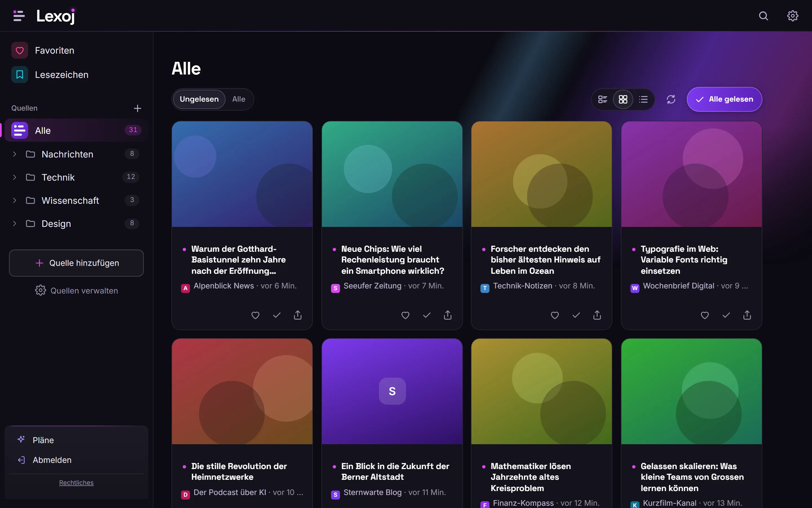Select the Ungelesen filter
The image size is (812, 508).
[199, 99]
